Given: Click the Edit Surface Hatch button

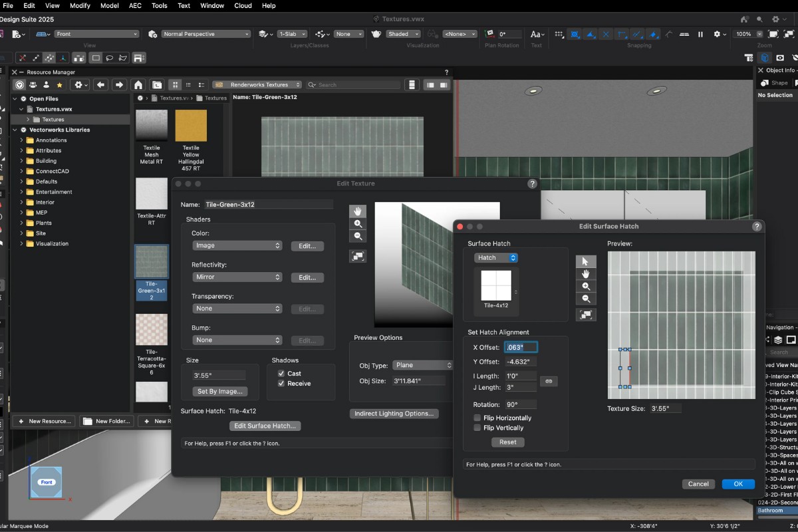Looking at the screenshot, I should [x=265, y=426].
